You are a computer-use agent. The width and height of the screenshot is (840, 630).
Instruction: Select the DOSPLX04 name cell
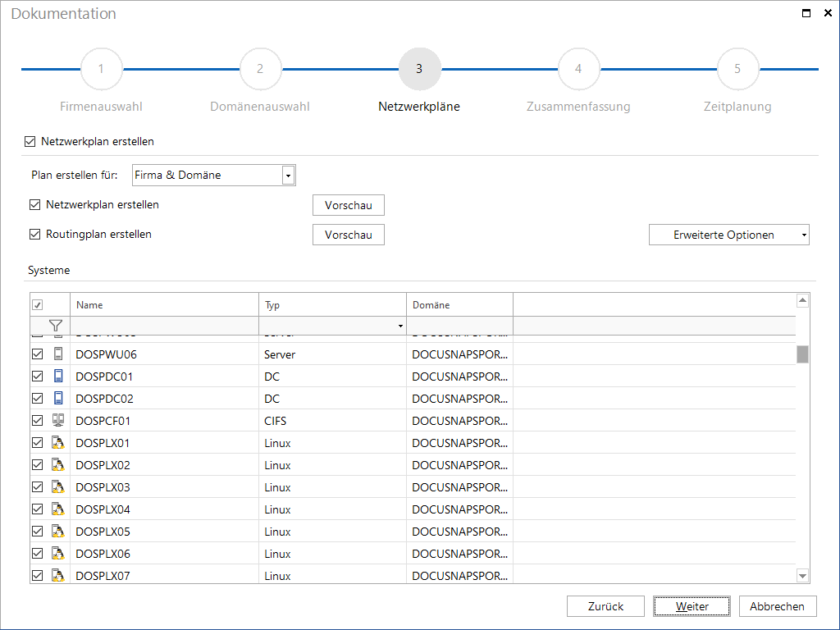pos(164,509)
